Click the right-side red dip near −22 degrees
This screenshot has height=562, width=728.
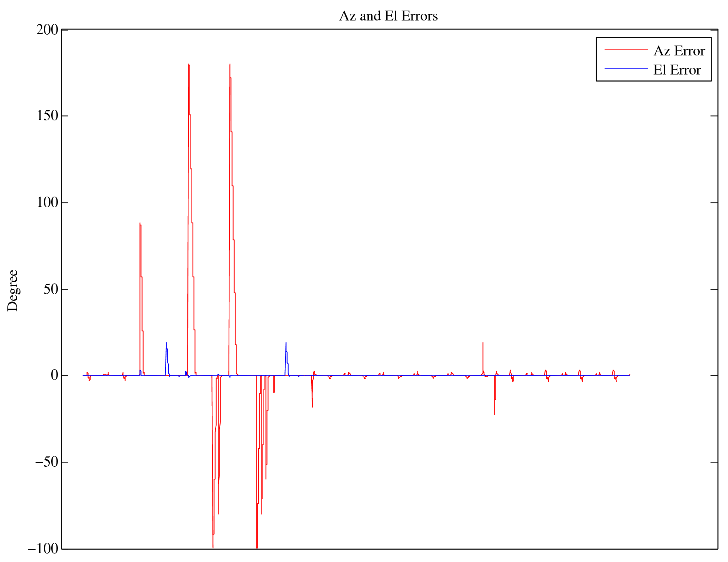tap(494, 413)
